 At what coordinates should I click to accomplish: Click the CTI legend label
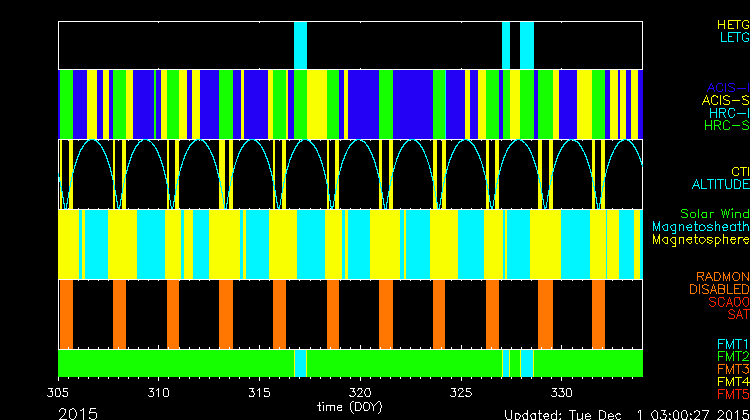(x=739, y=172)
